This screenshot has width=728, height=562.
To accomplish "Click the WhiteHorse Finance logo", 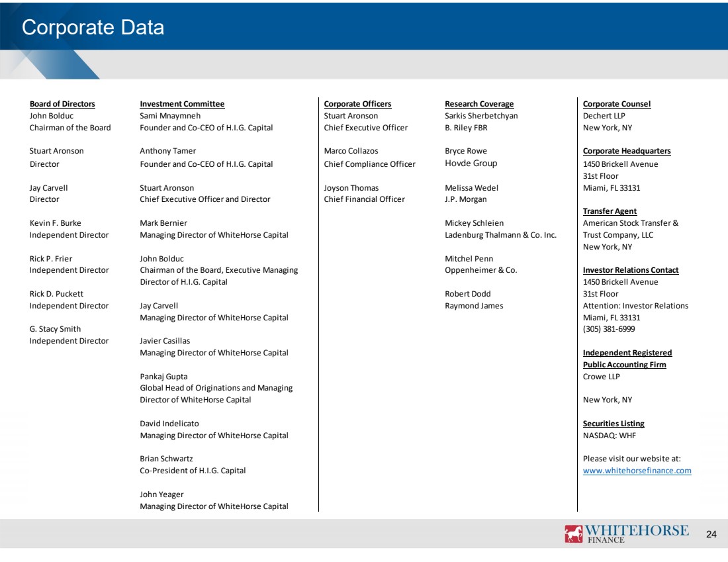I will click(x=626, y=533).
